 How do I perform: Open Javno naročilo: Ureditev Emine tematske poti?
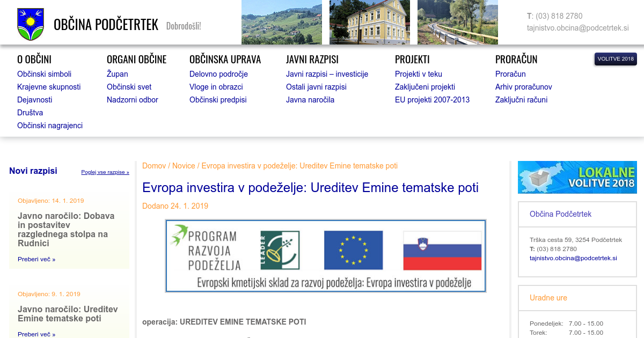coord(68,314)
